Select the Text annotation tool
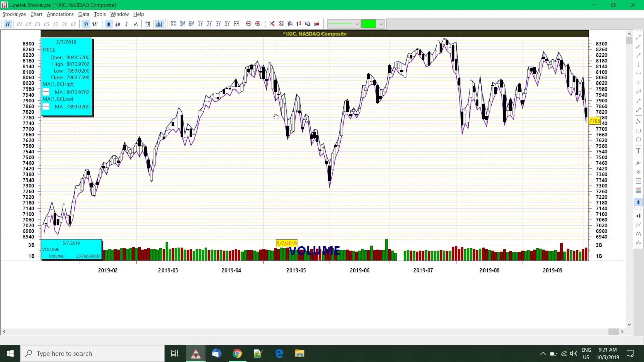Image resolution: width=644 pixels, height=362 pixels. (638, 151)
